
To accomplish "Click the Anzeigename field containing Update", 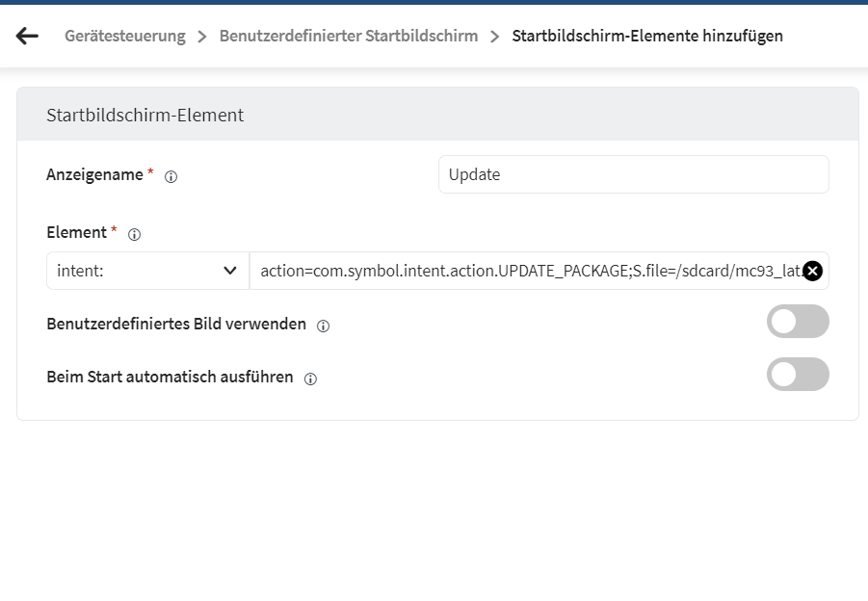I will coord(633,175).
